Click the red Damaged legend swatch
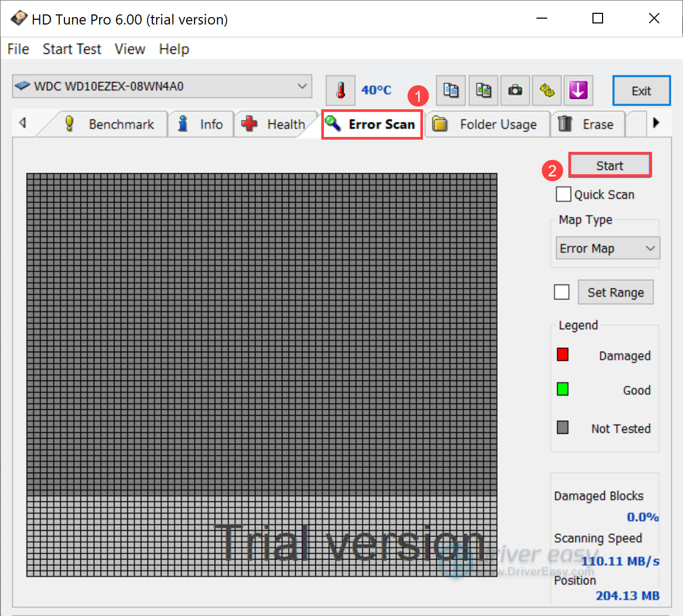 (x=563, y=355)
